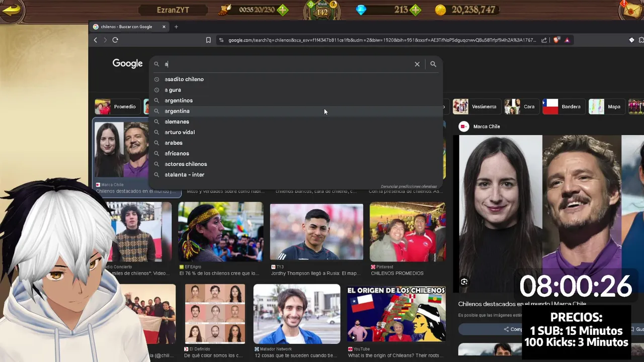The image size is (644, 362).
Task: Choose suggestion asadito chileno
Action: click(296, 79)
